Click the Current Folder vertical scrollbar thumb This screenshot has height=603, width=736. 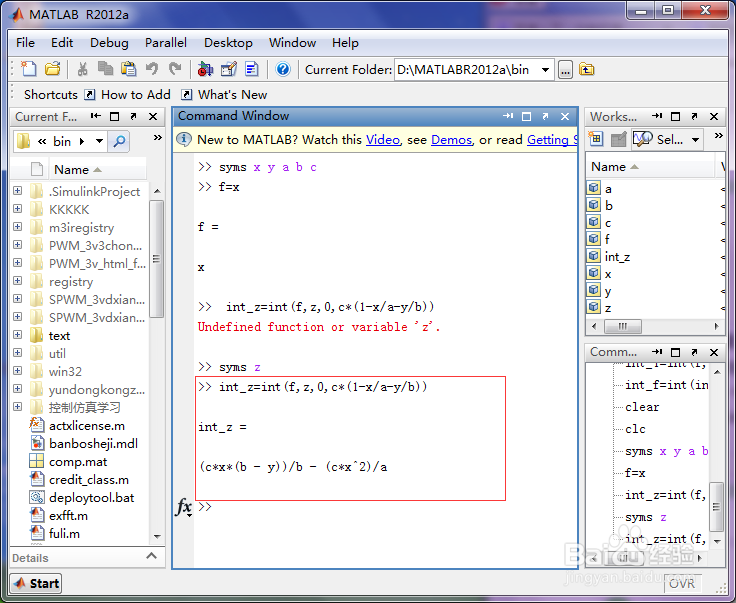point(156,259)
